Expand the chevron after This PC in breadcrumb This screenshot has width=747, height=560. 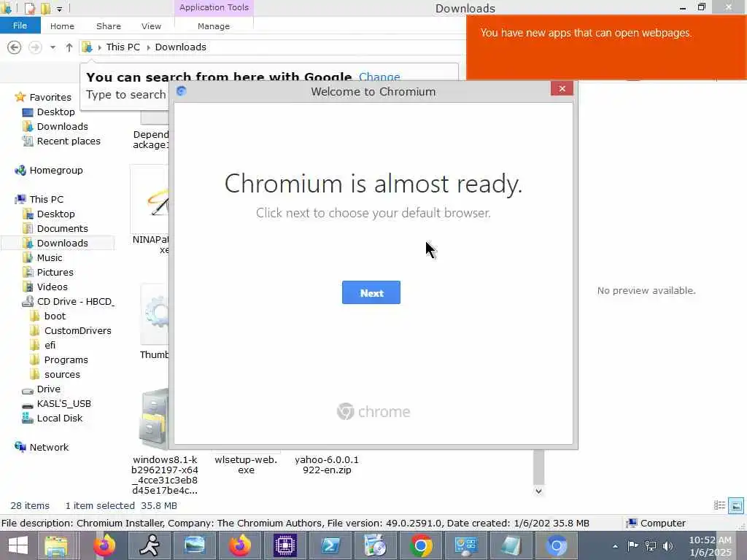148,47
